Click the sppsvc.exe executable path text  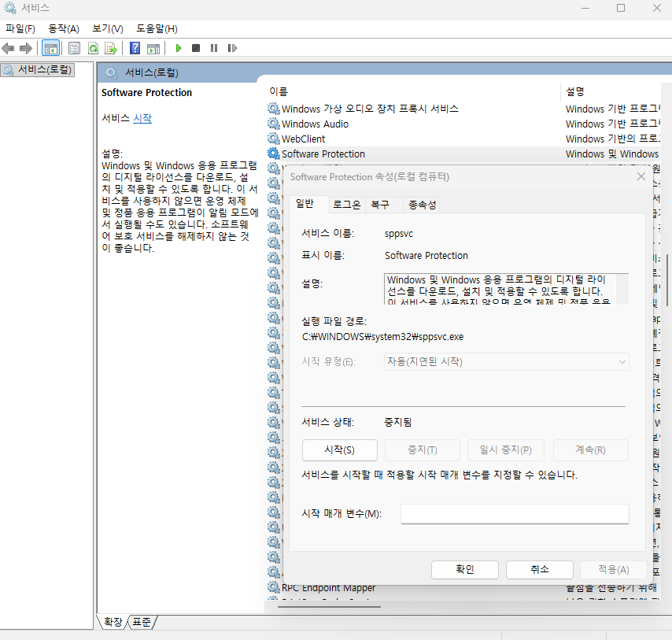(x=382, y=337)
